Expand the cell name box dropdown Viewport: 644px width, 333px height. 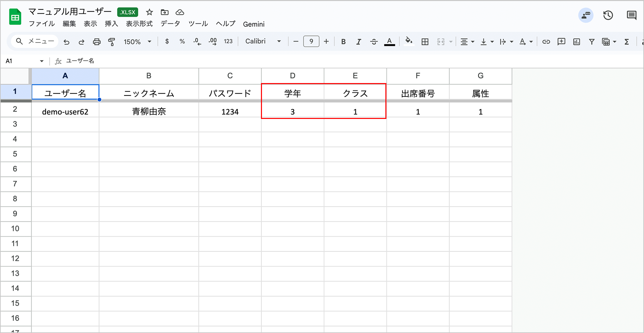click(42, 61)
